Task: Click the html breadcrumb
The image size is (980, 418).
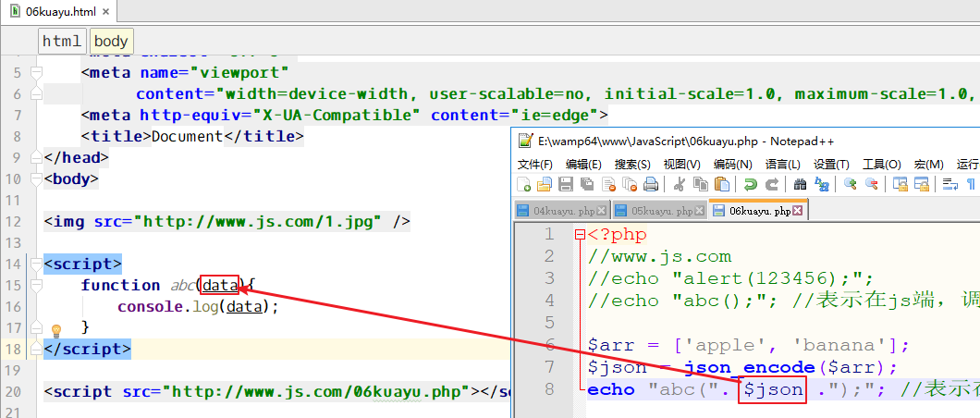Action: [x=62, y=42]
